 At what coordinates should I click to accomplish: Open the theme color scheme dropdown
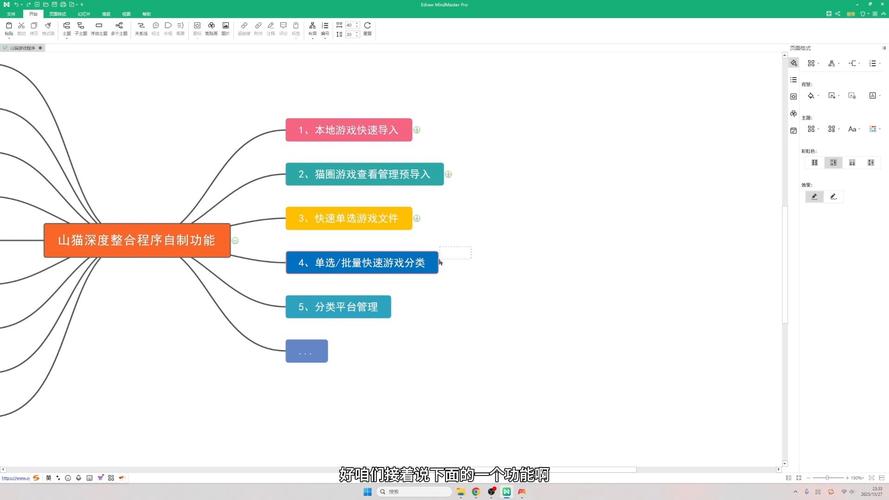click(874, 129)
